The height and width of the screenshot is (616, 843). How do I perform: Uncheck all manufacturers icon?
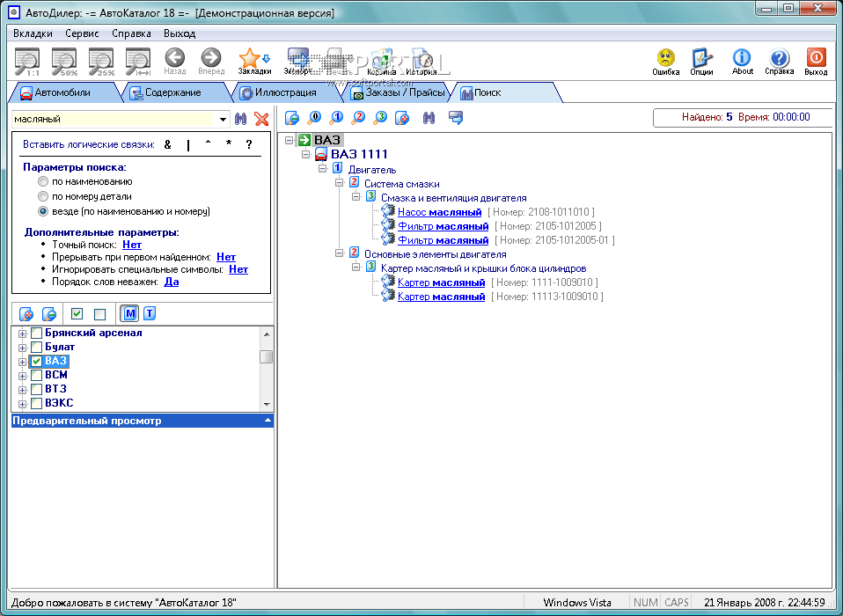100,313
